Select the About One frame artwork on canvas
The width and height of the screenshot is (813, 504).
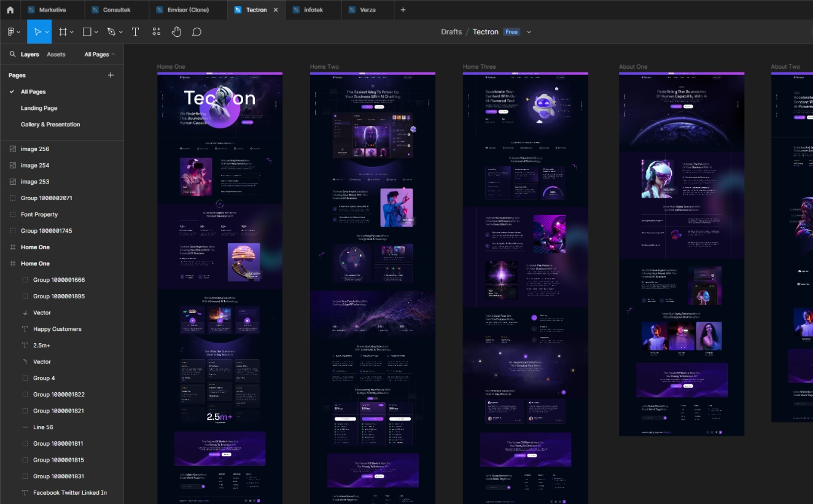[x=682, y=254]
